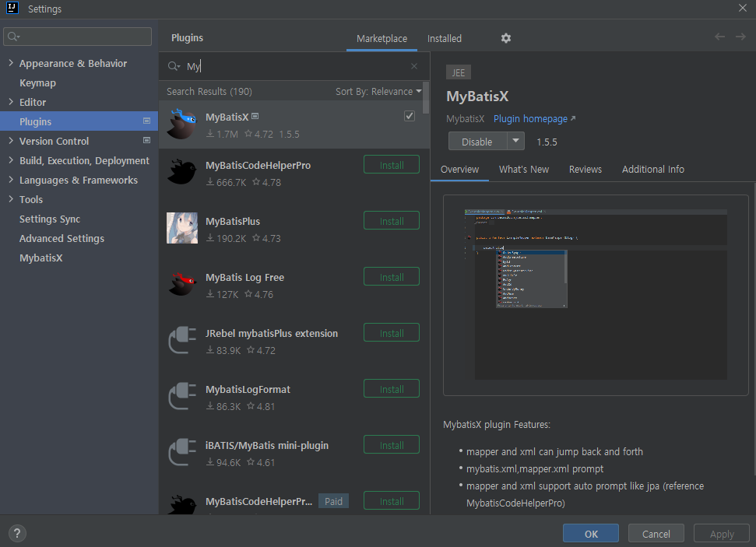
Task: Click the external link arrow after Plugin homepage
Action: [573, 118]
